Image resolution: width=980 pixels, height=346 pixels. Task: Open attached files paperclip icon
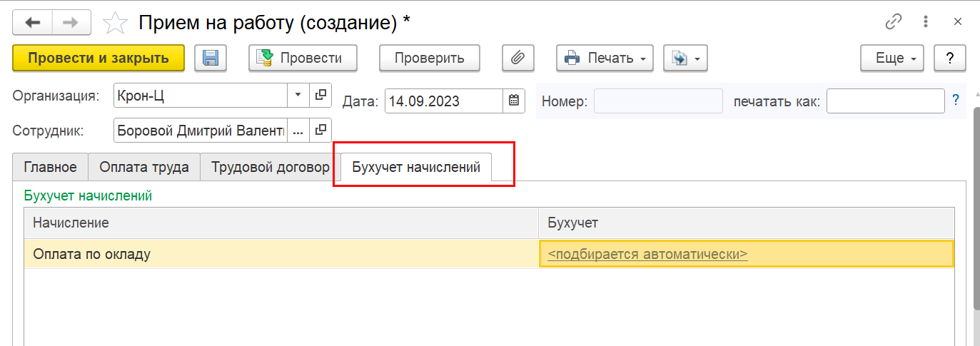[x=518, y=58]
